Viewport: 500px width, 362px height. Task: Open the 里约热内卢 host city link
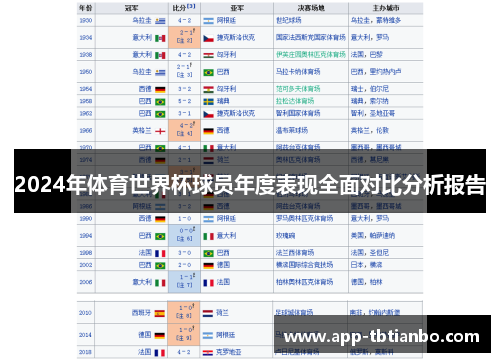386,72
